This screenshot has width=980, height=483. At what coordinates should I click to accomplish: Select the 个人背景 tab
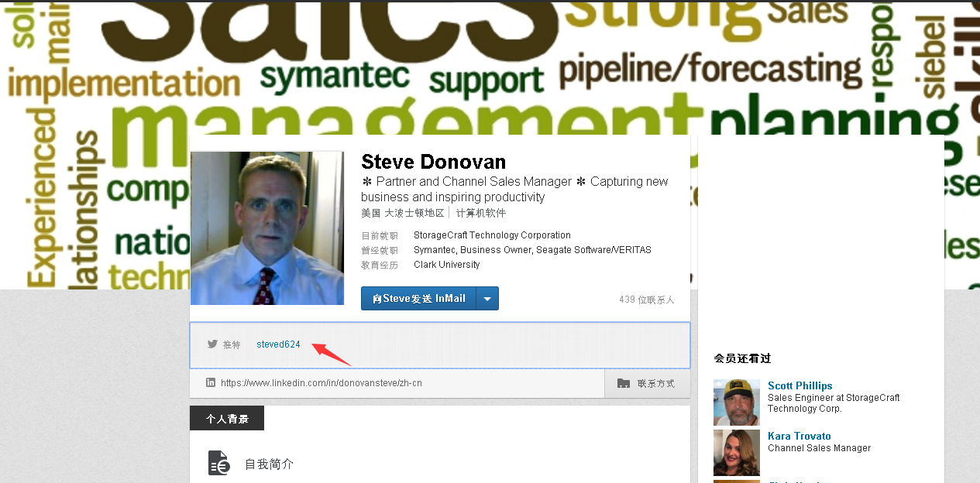pos(227,419)
